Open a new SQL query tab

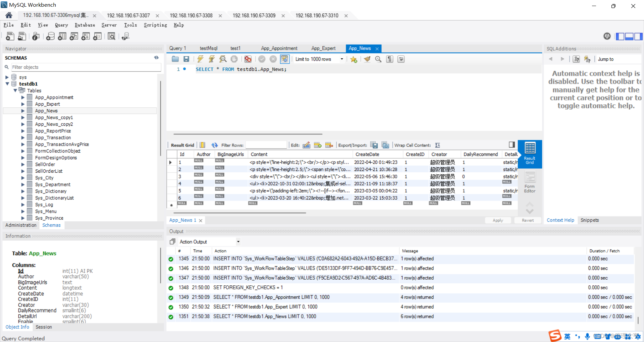[x=9, y=36]
